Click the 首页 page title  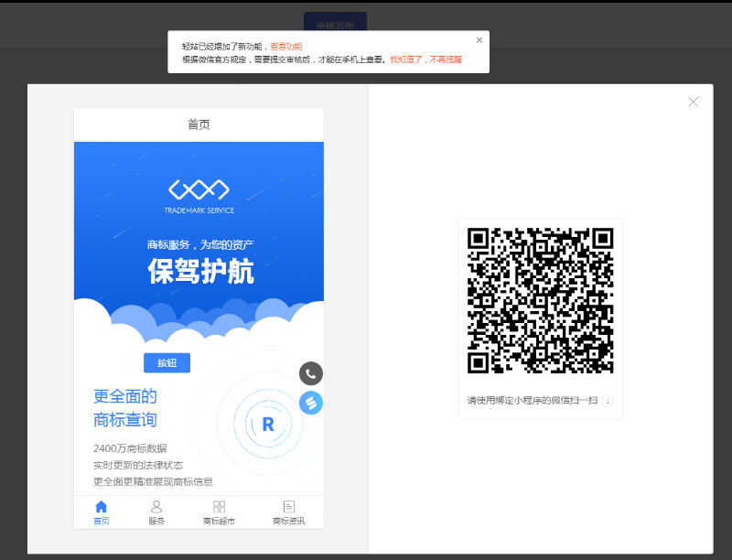point(199,124)
